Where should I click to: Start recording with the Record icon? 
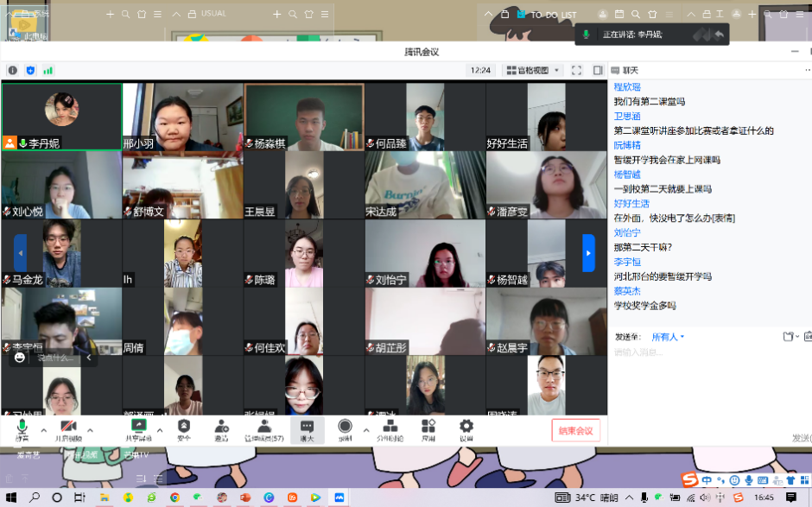(x=345, y=429)
